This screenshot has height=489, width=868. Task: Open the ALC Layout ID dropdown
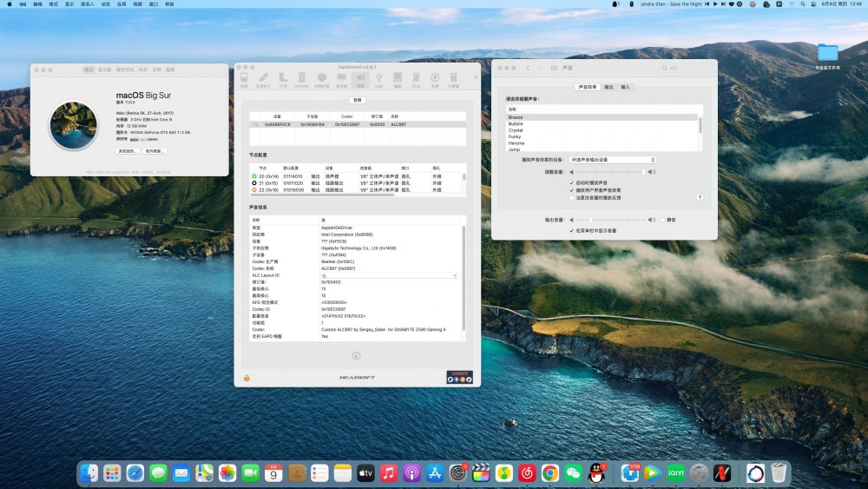(x=389, y=275)
